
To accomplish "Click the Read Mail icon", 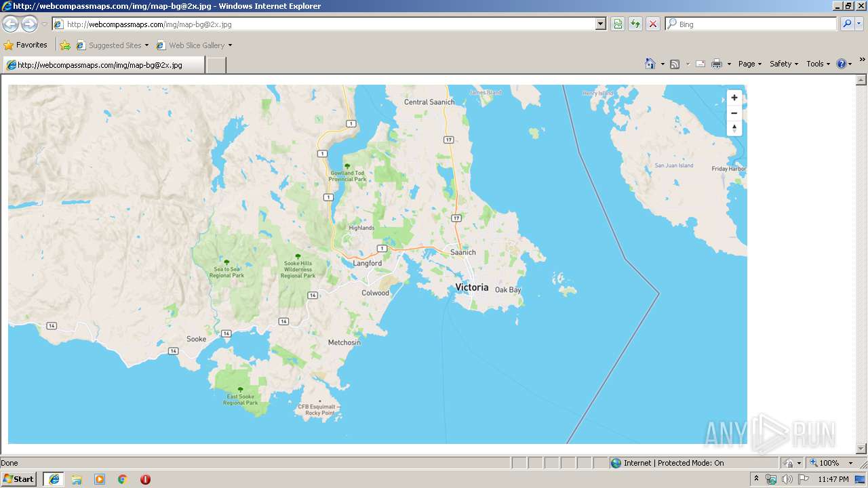I will tap(701, 64).
